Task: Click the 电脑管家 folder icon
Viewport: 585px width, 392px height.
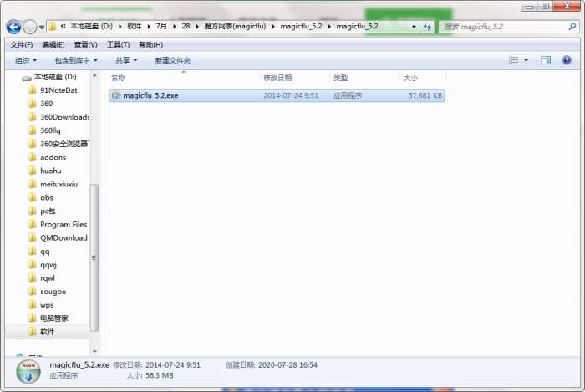Action: (x=33, y=318)
